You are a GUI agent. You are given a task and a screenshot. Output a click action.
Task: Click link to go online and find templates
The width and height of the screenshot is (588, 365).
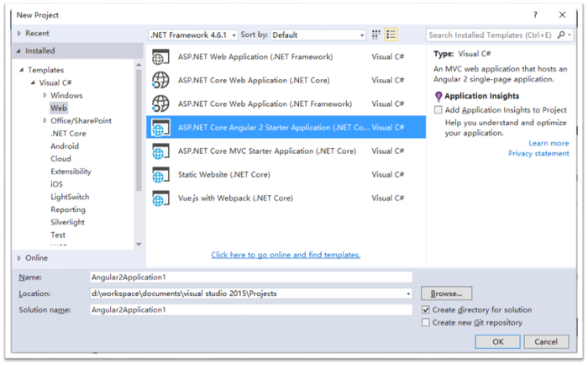tap(286, 255)
